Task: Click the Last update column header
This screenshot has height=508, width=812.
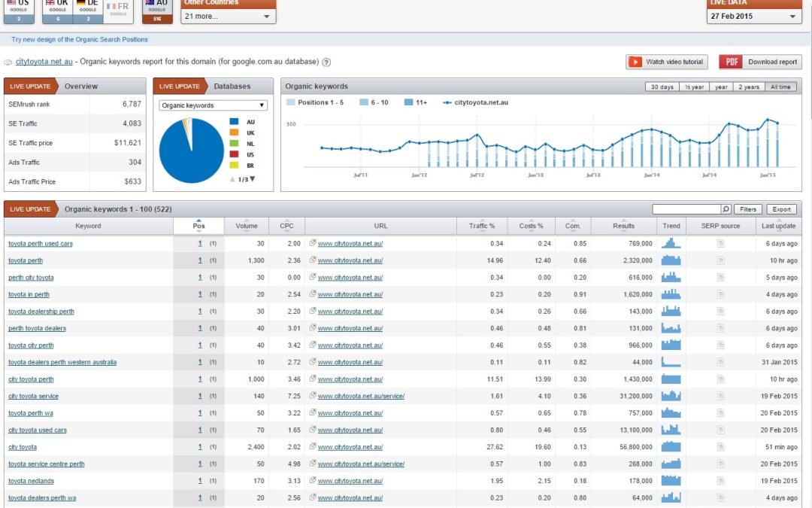Action: pyautogui.click(x=778, y=226)
